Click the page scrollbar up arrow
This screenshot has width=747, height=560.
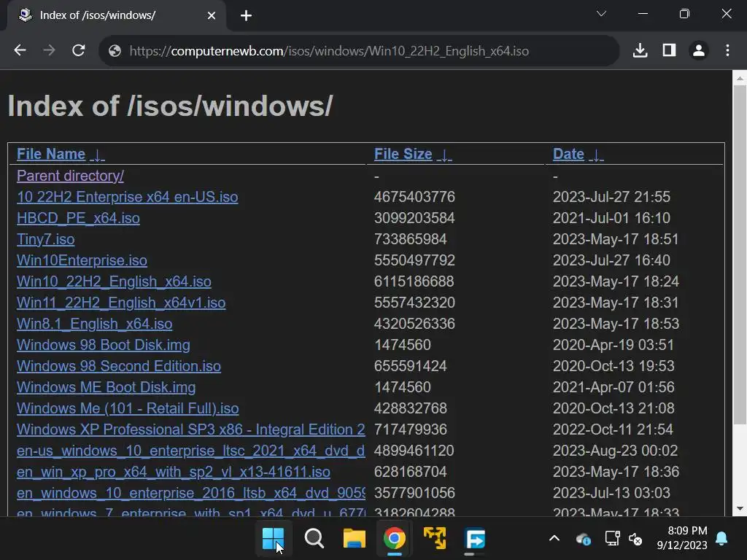tap(740, 78)
